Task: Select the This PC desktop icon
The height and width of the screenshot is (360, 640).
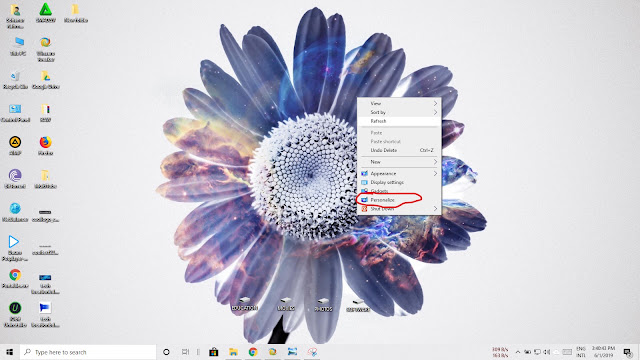Action: point(18,47)
